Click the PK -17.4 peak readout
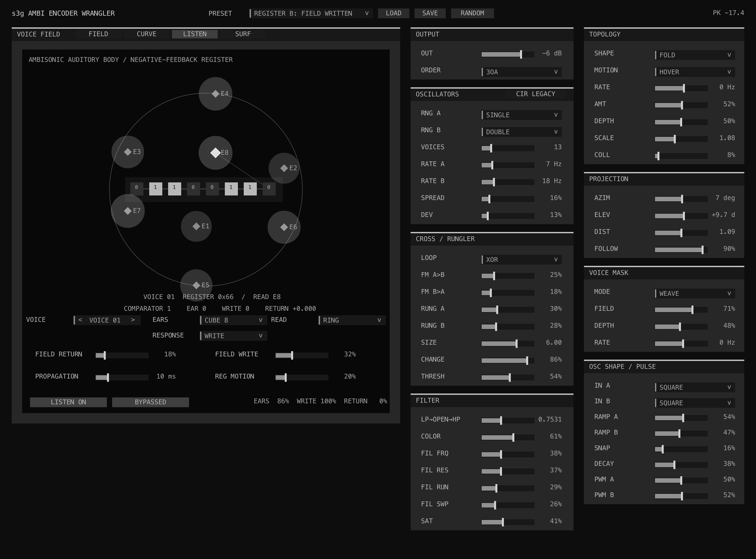This screenshot has height=559, width=756. 728,13
